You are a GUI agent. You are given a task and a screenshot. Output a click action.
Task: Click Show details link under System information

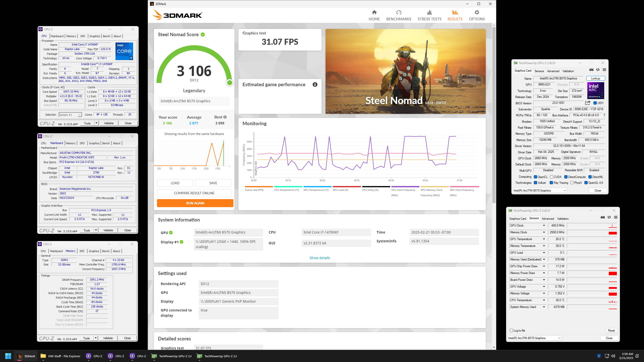pos(320,258)
